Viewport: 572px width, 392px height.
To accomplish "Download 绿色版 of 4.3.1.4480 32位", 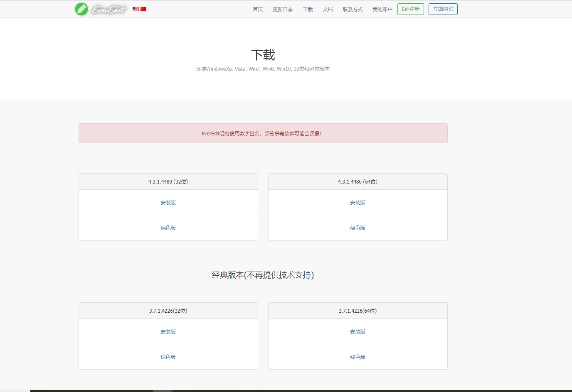I will [168, 228].
